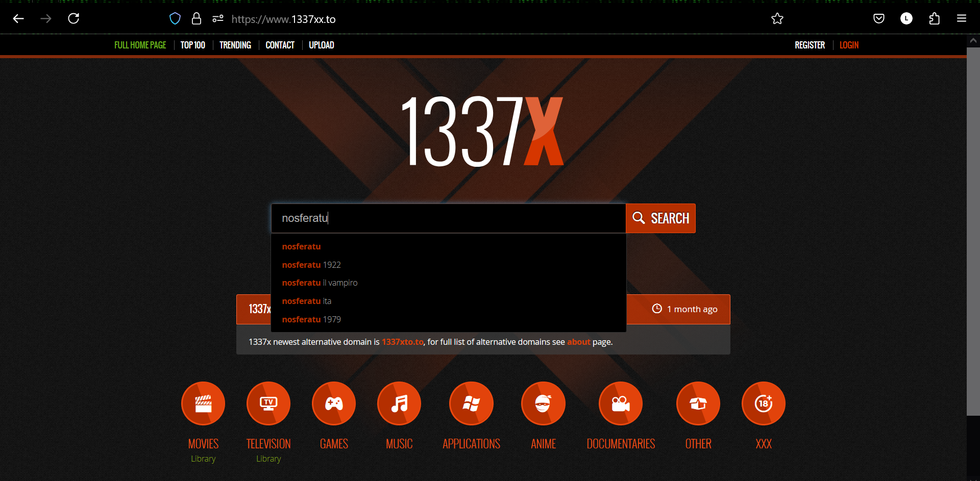This screenshot has height=481, width=980.
Task: Open the 'about' page link
Action: click(579, 342)
